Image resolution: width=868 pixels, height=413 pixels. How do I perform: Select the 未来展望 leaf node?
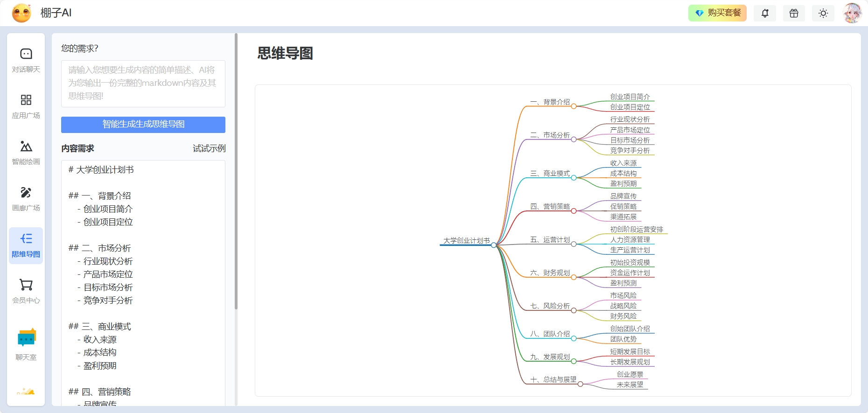[630, 385]
